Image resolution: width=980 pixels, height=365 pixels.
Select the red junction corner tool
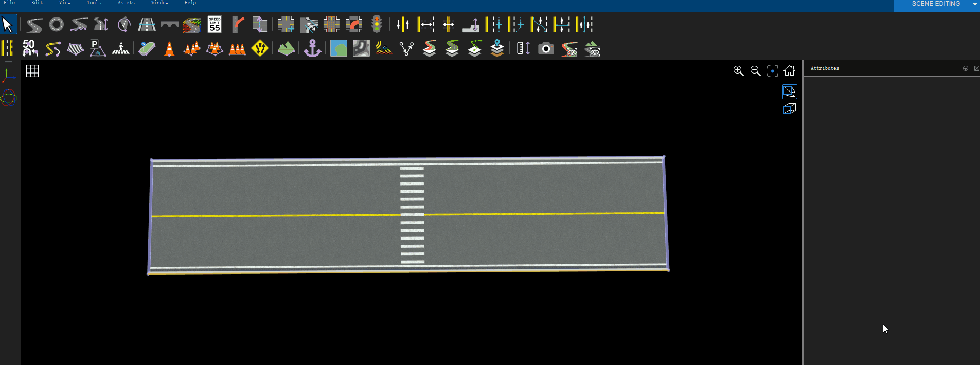(354, 25)
